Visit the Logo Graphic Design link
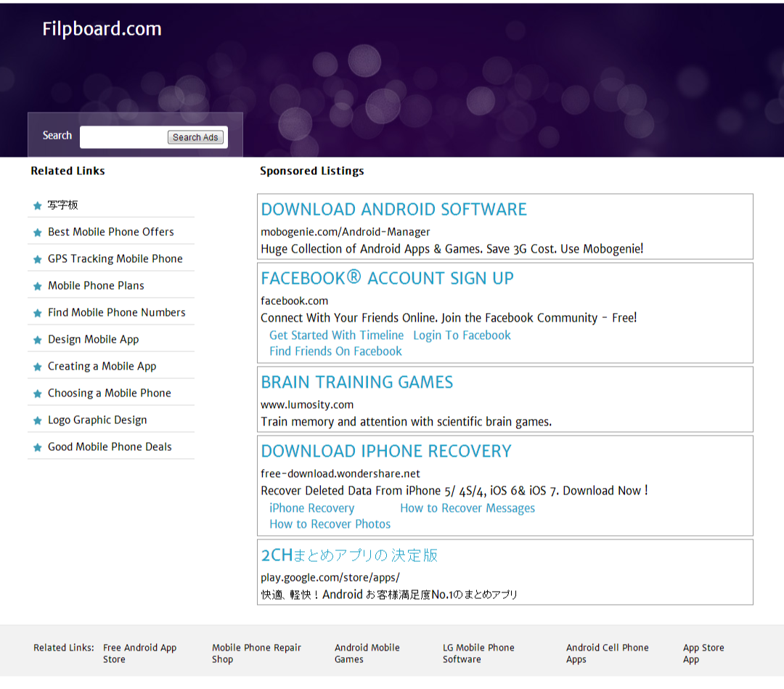 point(97,420)
